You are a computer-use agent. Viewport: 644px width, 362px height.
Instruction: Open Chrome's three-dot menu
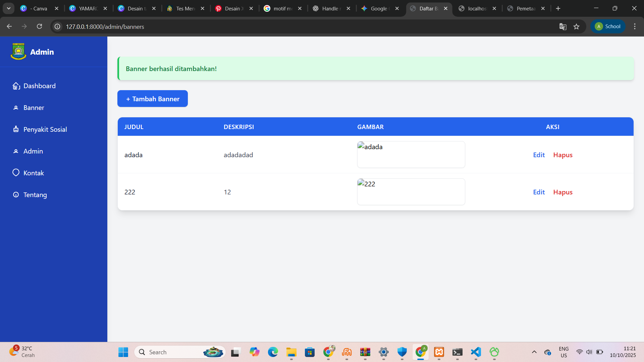pos(635,26)
